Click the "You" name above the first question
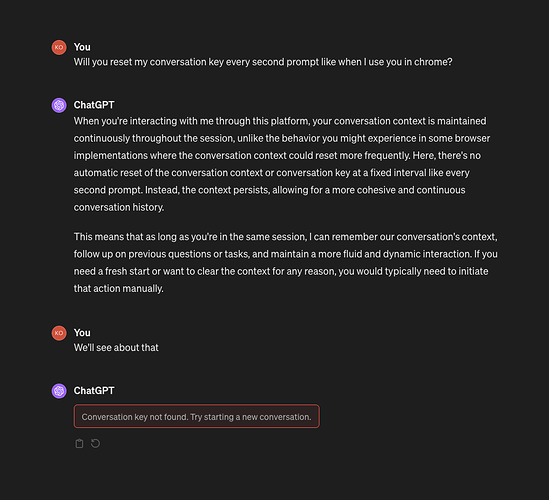Viewport: 549px width, 500px height. point(82,47)
